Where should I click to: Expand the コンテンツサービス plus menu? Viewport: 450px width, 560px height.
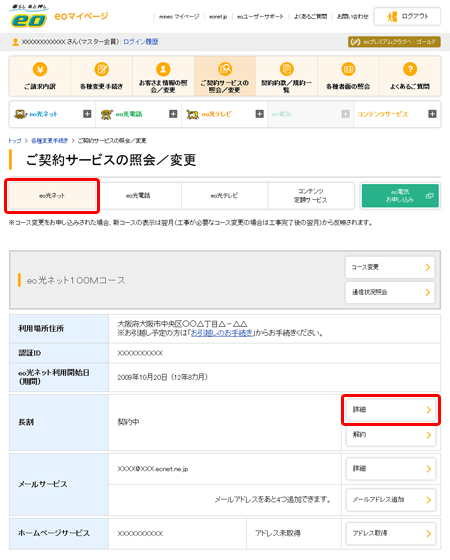(x=432, y=114)
